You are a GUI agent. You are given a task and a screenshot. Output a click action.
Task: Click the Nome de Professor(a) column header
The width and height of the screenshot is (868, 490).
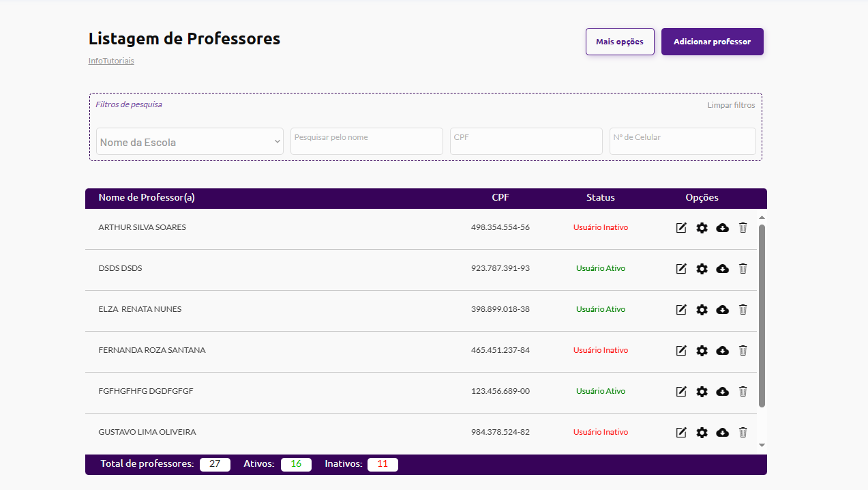click(x=147, y=198)
